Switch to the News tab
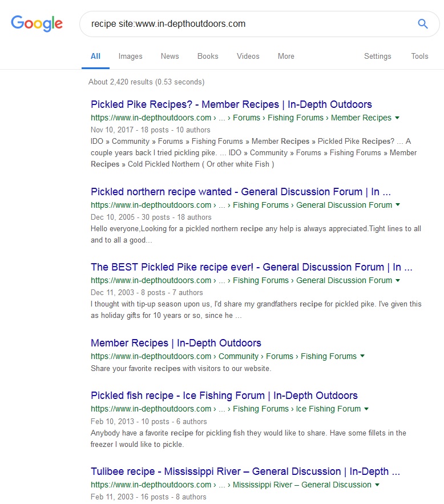444x504 pixels. [169, 57]
